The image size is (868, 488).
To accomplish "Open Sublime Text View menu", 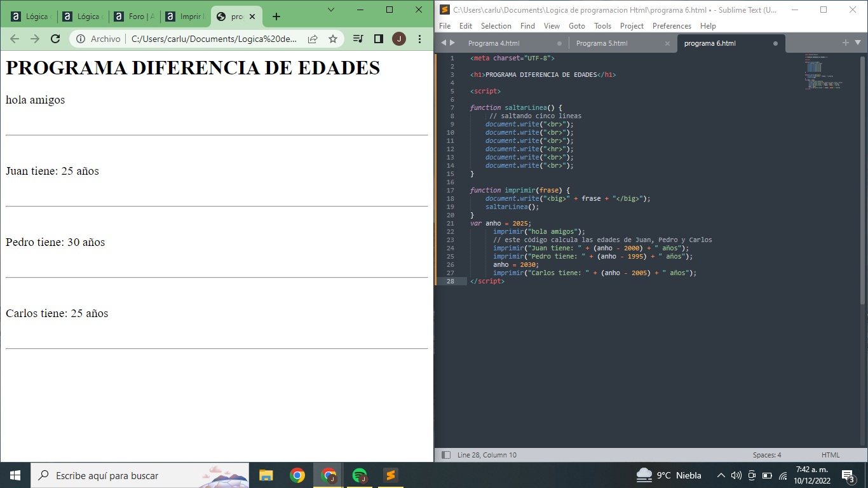I will pyautogui.click(x=552, y=26).
